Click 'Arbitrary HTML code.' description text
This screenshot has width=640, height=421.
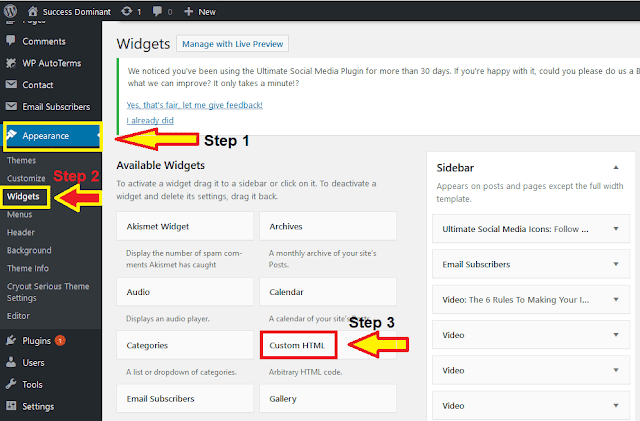click(x=305, y=372)
